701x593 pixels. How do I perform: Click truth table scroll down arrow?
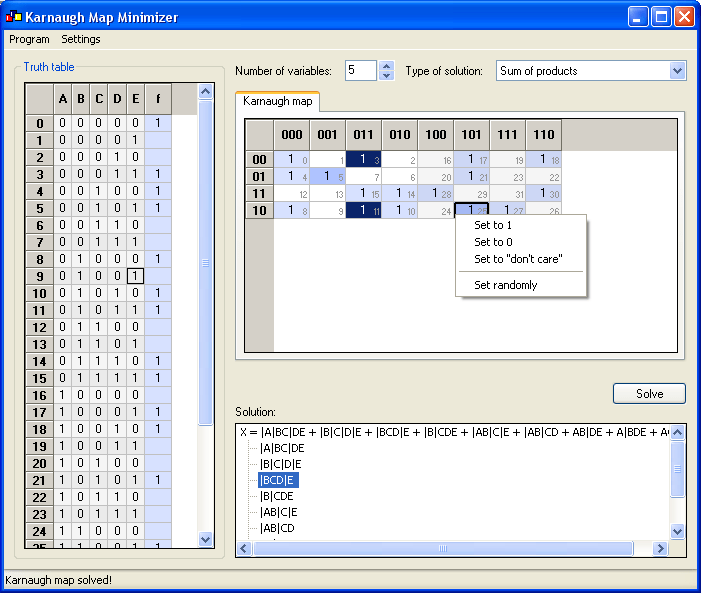(x=205, y=539)
